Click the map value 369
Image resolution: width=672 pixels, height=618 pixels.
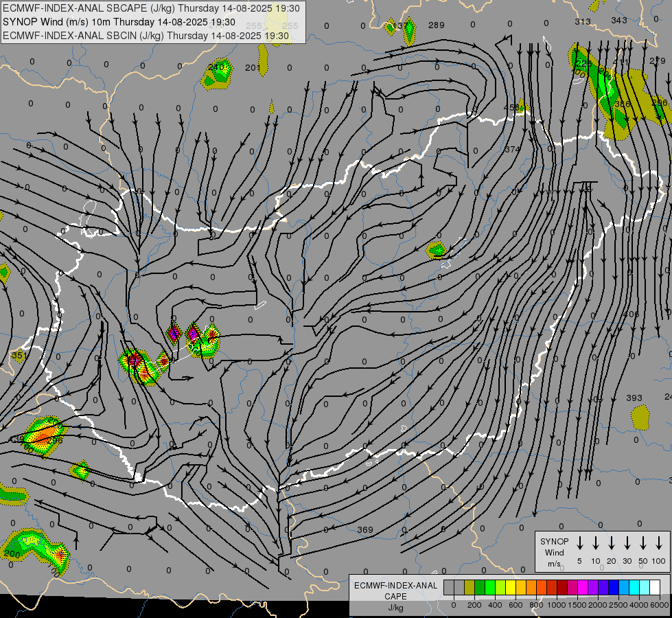coord(365,530)
